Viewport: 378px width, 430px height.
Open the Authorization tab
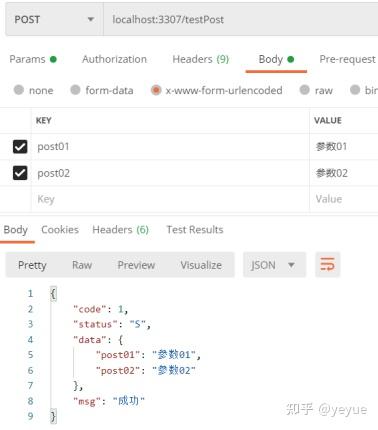(x=114, y=59)
